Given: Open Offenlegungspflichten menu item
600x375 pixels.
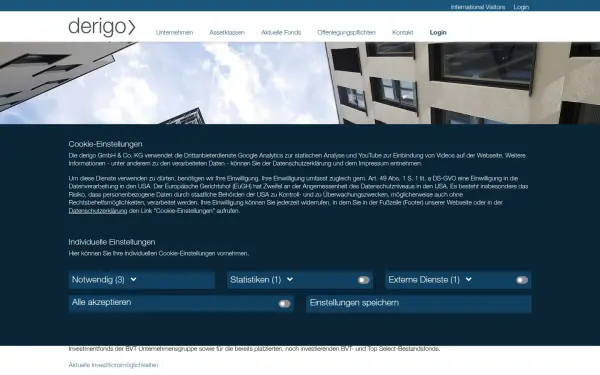Looking at the screenshot, I should 346,33.
